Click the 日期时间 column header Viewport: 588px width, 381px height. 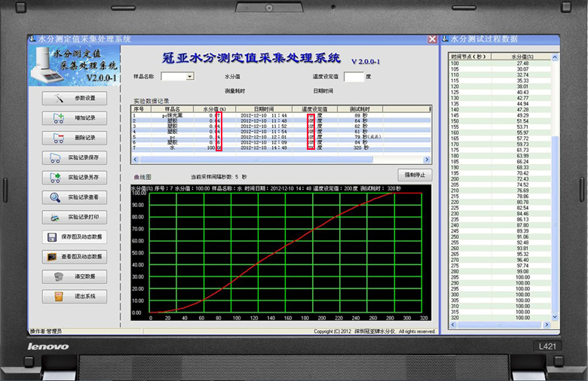pyautogui.click(x=264, y=109)
